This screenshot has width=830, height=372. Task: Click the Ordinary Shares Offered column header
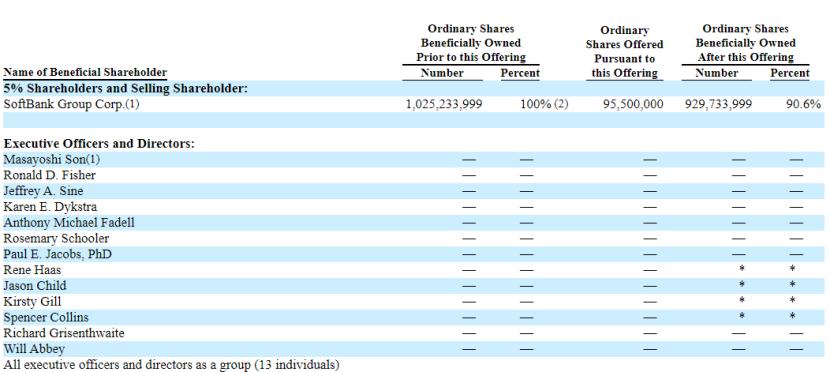click(625, 52)
